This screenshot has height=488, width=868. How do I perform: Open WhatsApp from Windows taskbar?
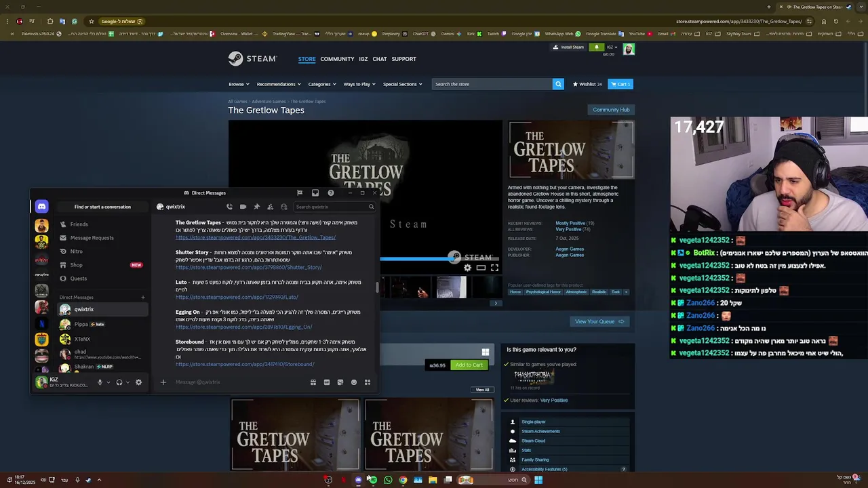[x=388, y=480]
